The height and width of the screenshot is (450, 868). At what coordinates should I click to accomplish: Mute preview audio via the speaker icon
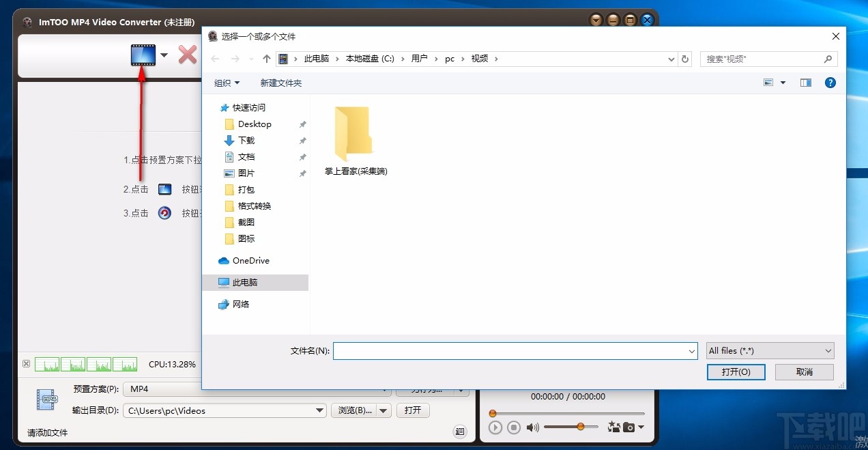532,427
